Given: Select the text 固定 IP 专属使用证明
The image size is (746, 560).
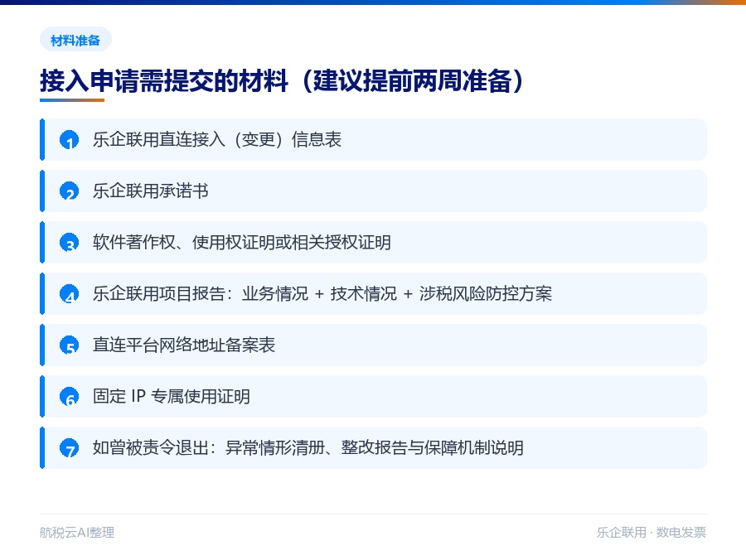Looking at the screenshot, I should [172, 397].
